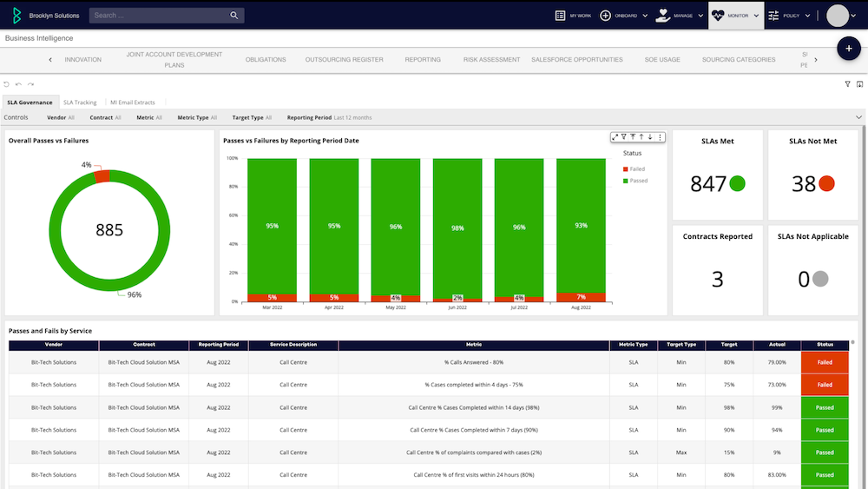Click the Policy sliders icon
This screenshot has width=868, height=489.
coord(774,16)
